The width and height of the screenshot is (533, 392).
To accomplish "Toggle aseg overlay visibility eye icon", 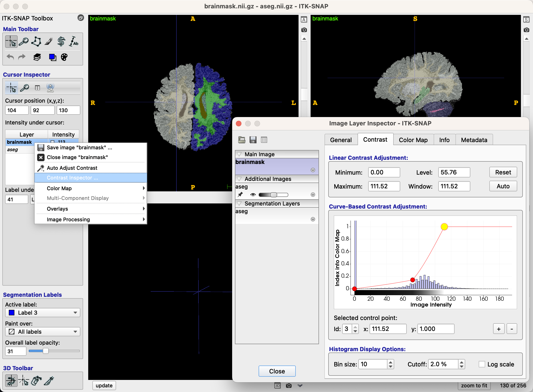I will tap(253, 195).
